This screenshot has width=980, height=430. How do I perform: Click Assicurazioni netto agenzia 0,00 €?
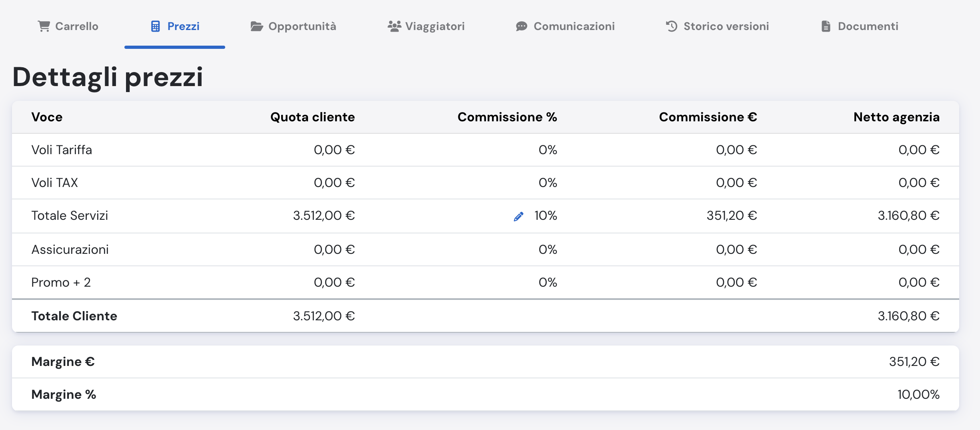click(919, 249)
